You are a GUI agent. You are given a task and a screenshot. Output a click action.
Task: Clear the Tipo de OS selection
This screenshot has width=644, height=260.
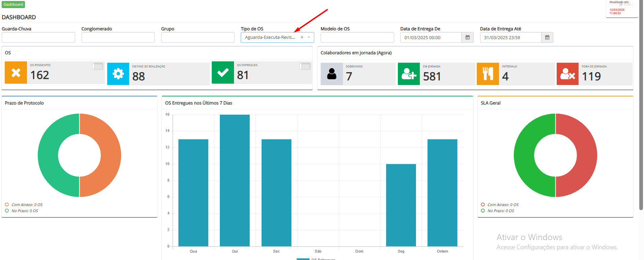click(x=302, y=37)
